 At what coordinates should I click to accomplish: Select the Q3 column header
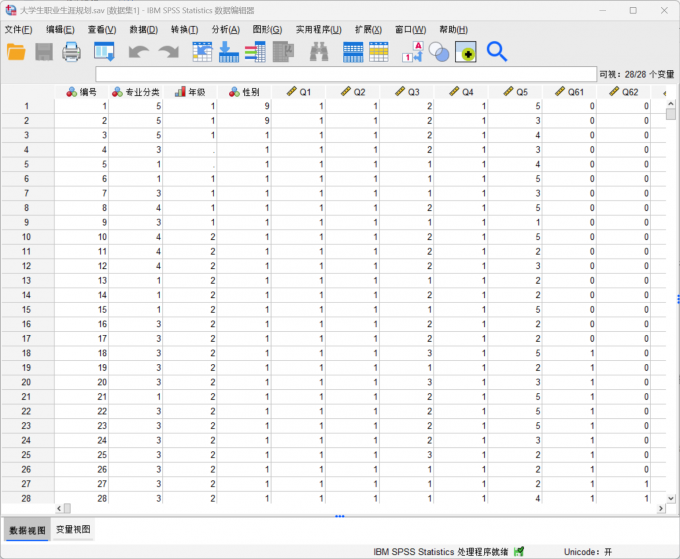[407, 92]
